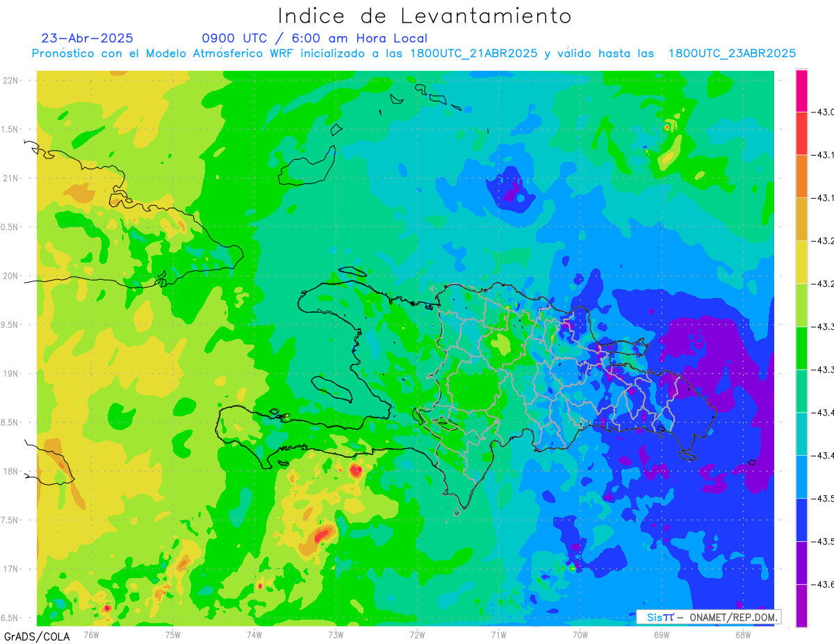Click the "19N" latitude label
The height and width of the screenshot is (644, 834).
coord(12,374)
